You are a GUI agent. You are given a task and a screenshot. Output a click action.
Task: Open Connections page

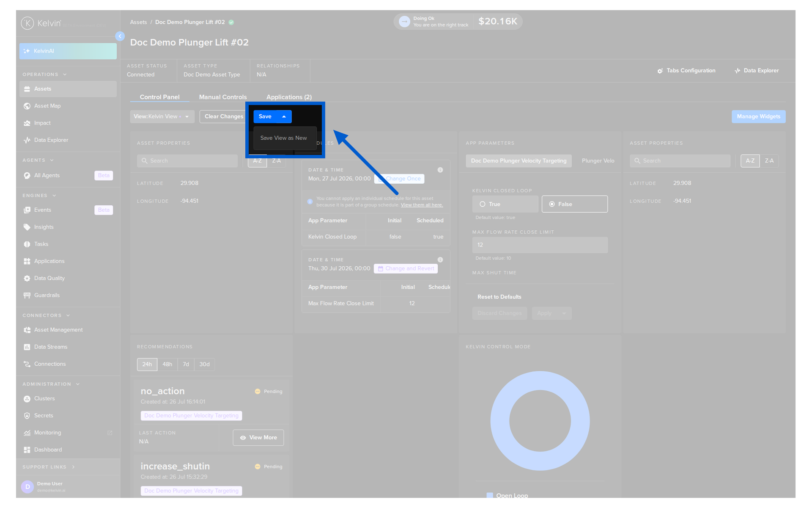[x=68, y=364]
